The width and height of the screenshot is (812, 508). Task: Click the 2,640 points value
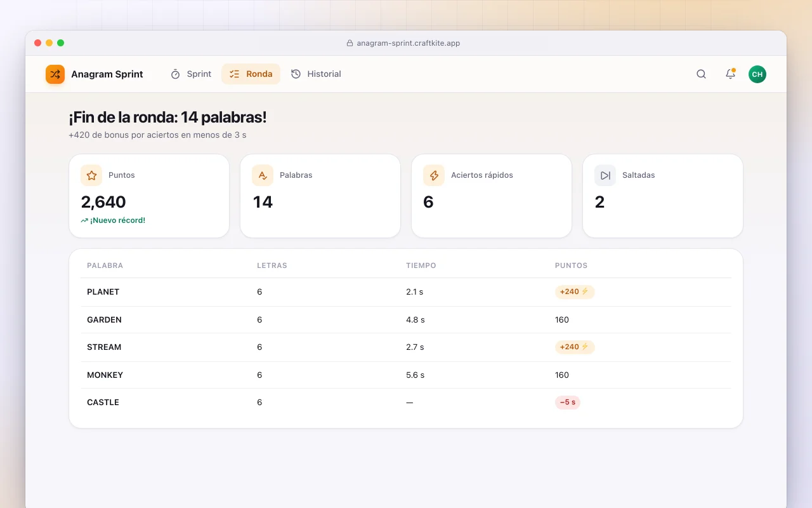click(103, 202)
